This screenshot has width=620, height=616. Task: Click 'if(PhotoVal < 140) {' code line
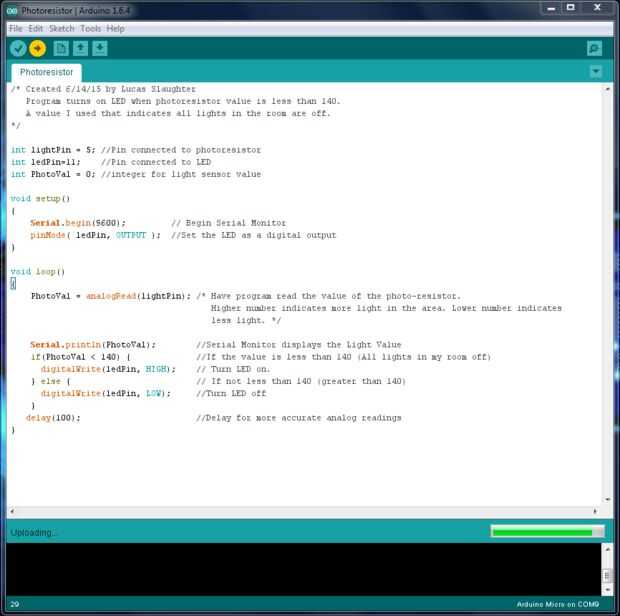pos(81,357)
